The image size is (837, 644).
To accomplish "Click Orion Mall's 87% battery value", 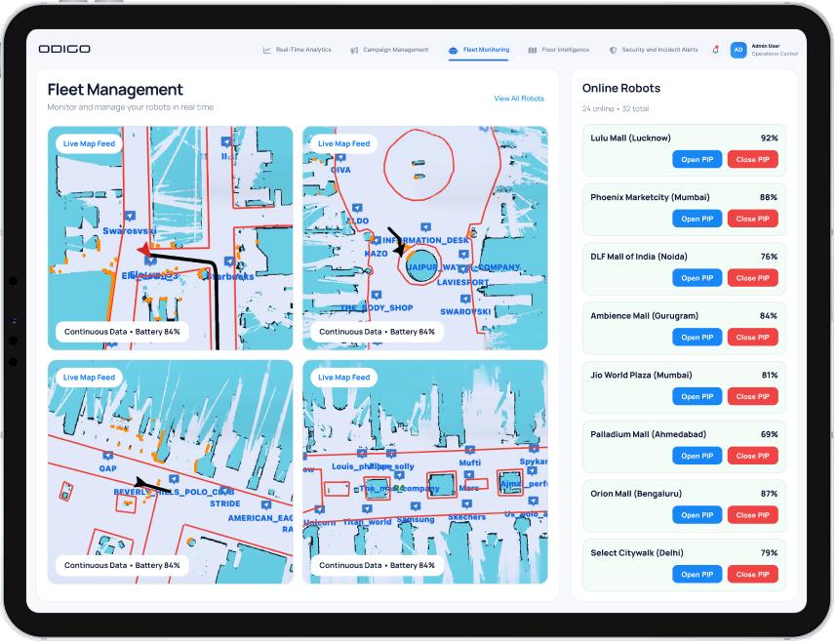I will pos(772,494).
